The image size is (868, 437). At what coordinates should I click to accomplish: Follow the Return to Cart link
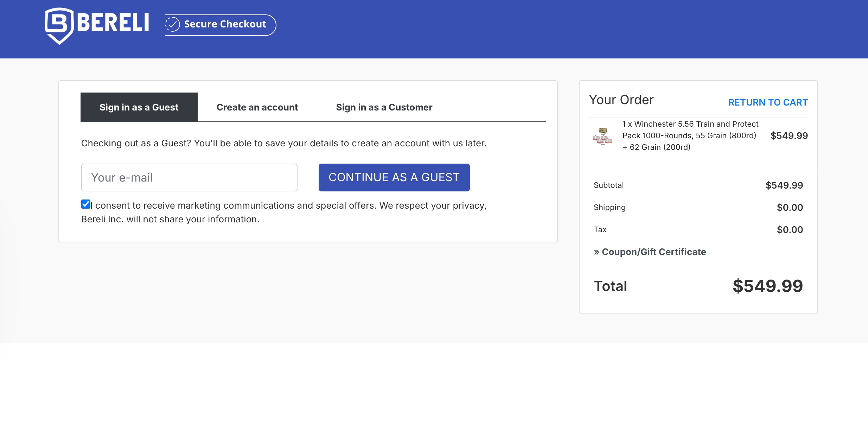click(x=768, y=102)
